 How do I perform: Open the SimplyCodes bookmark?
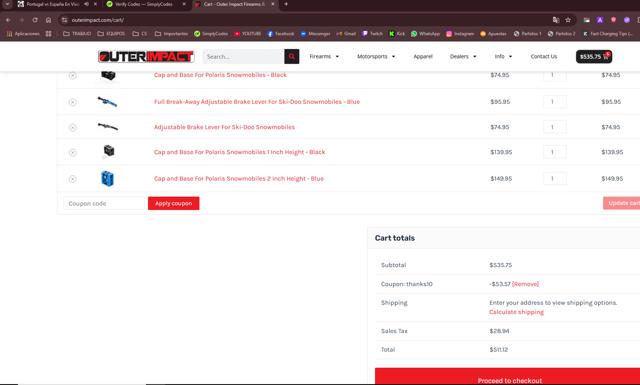[211, 33]
